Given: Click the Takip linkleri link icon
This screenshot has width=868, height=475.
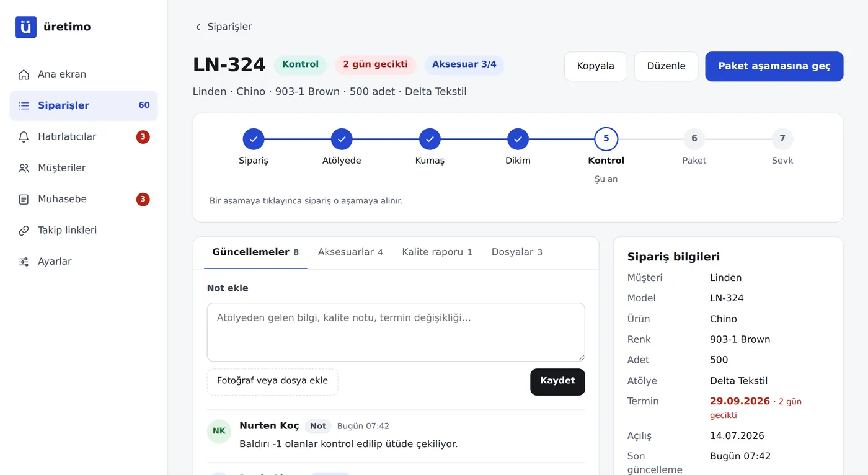Looking at the screenshot, I should [x=24, y=231].
